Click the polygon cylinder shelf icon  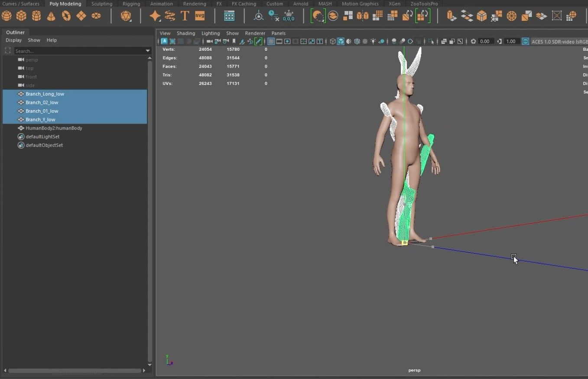point(36,16)
